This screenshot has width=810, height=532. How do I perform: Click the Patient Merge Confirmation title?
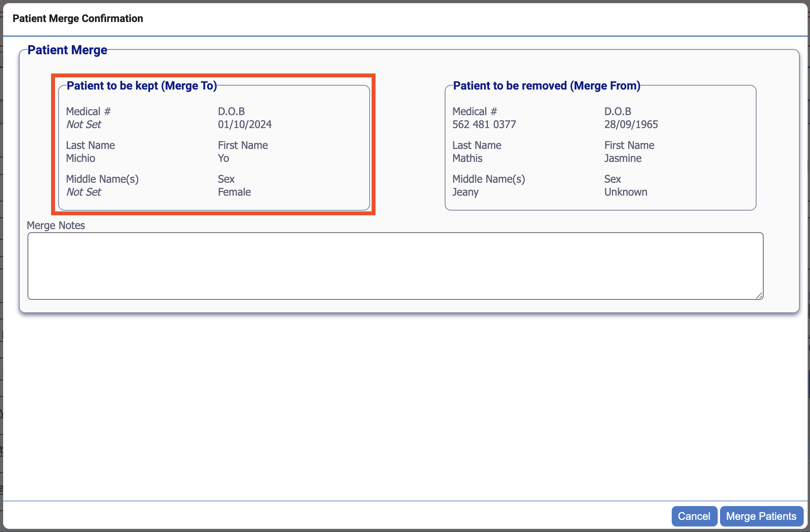pyautogui.click(x=78, y=18)
